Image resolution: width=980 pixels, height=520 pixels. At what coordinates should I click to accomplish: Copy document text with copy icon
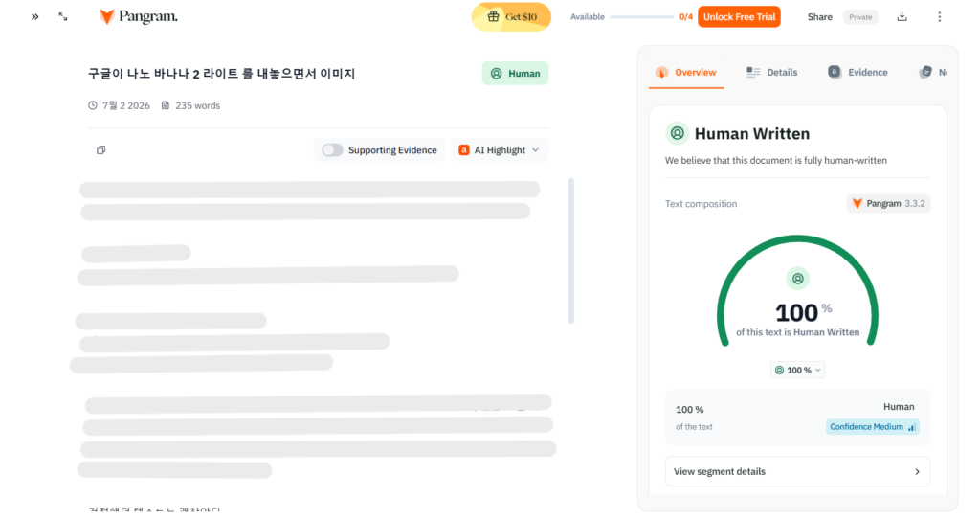(x=100, y=150)
